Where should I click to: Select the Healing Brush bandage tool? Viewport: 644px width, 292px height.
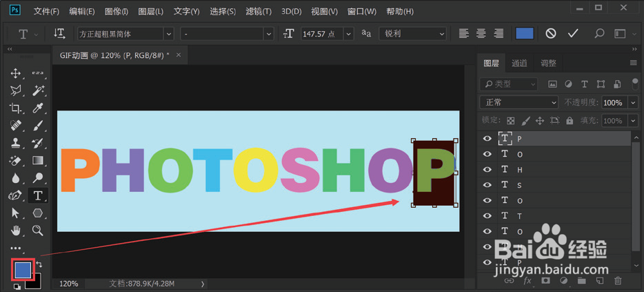16,126
